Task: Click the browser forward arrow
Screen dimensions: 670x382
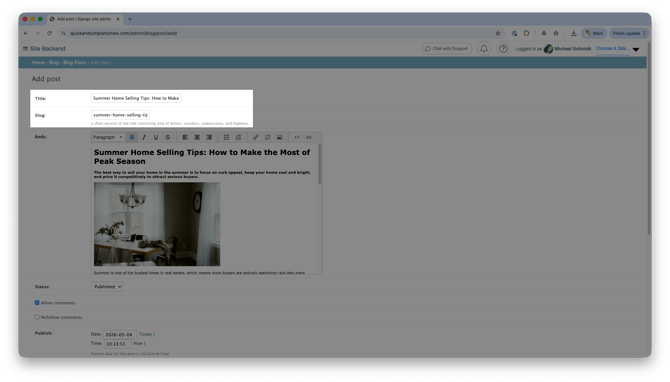Action: [x=38, y=33]
